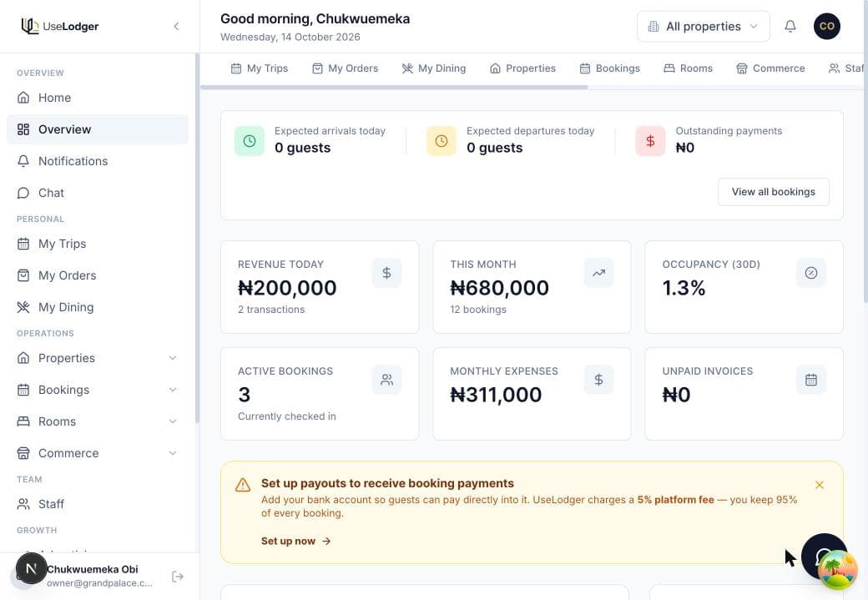Expand the Rooms chevron in the sidebar
Image resolution: width=868 pixels, height=600 pixels.
[173, 421]
